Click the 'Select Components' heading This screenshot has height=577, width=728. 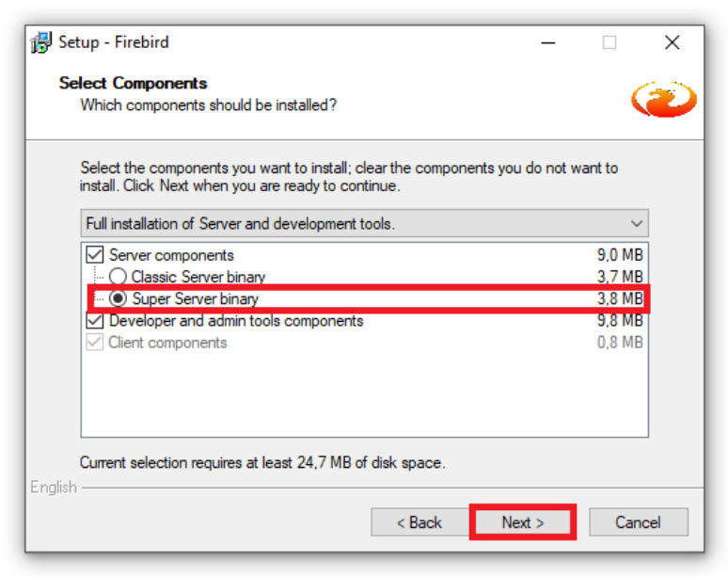point(133,83)
